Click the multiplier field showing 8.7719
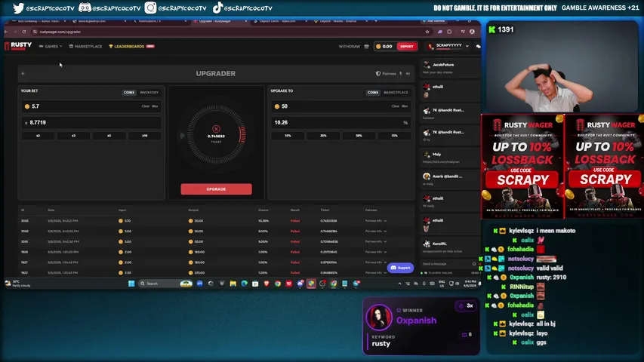This screenshot has height=362, width=644. (91, 122)
